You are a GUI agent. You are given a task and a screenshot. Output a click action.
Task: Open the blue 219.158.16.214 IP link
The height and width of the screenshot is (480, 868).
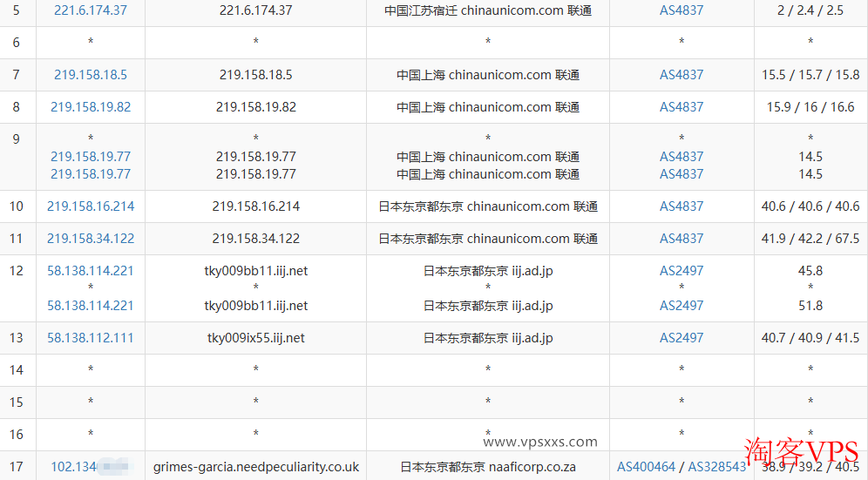click(91, 206)
